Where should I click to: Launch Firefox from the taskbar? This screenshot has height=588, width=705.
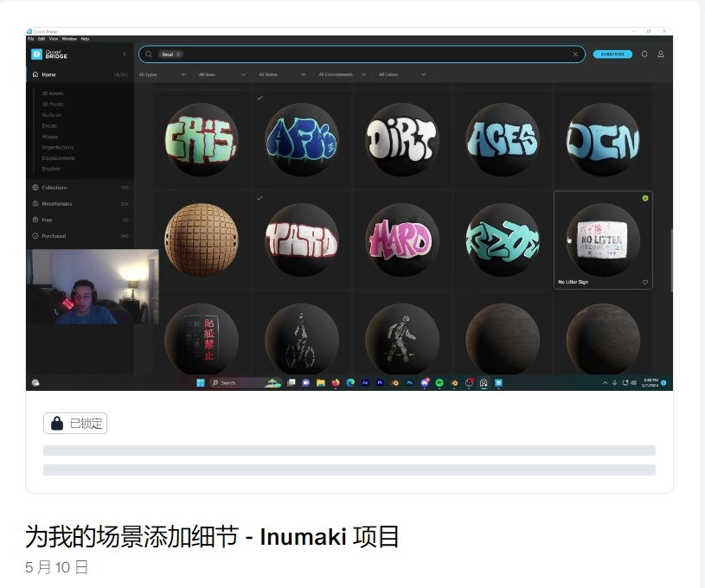coord(336,382)
